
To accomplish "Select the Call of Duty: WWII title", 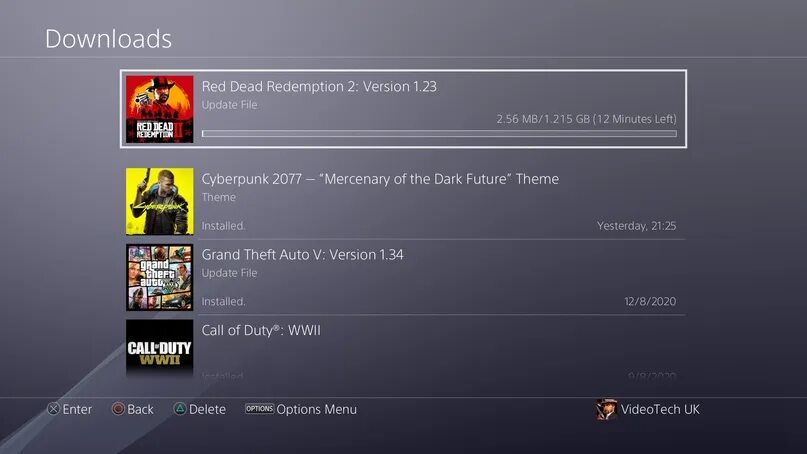I will tap(261, 330).
